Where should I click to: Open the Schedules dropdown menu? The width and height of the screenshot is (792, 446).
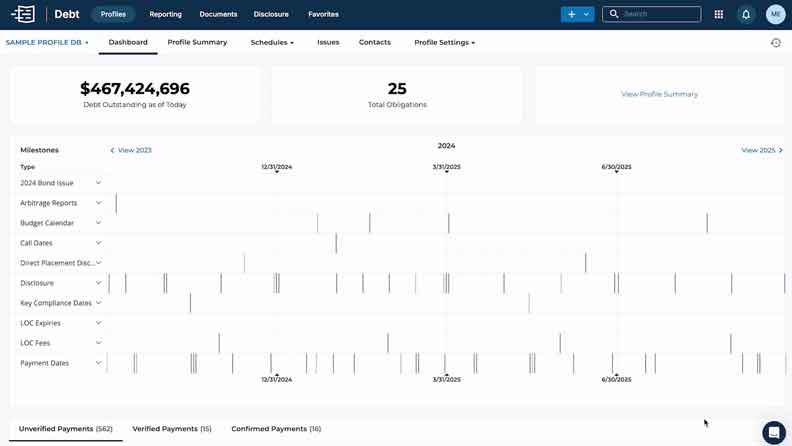pyautogui.click(x=272, y=43)
